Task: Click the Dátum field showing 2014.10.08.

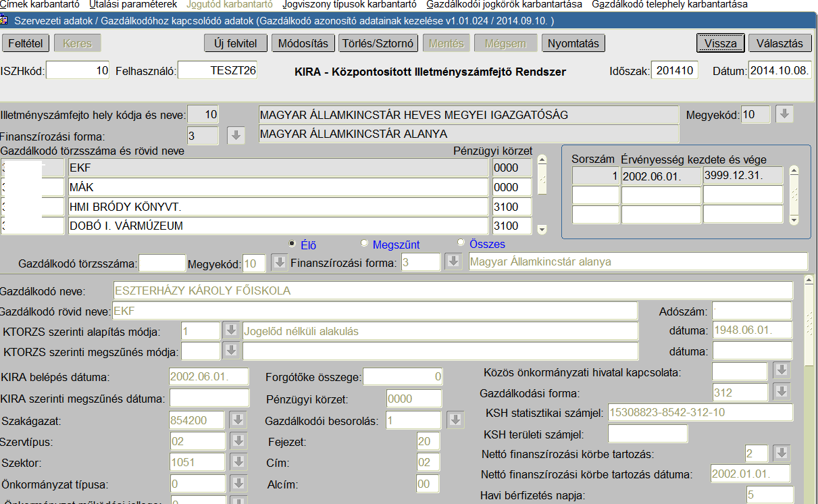Action: click(x=779, y=70)
